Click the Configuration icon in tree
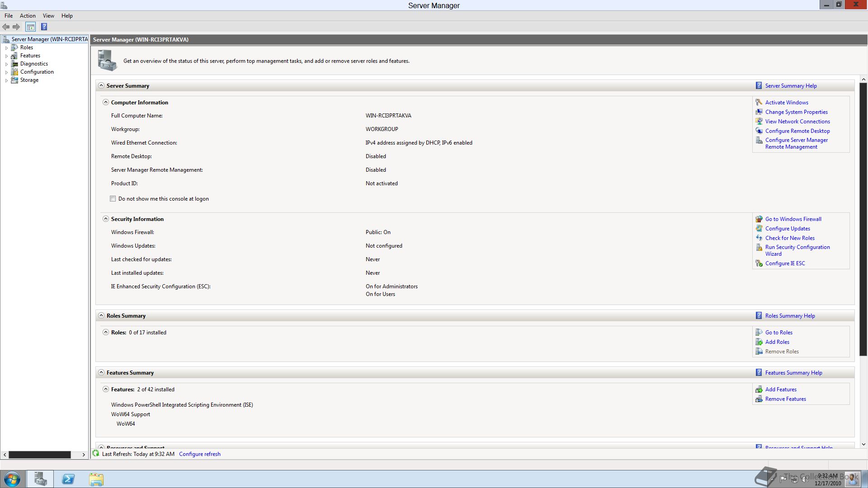 (14, 72)
